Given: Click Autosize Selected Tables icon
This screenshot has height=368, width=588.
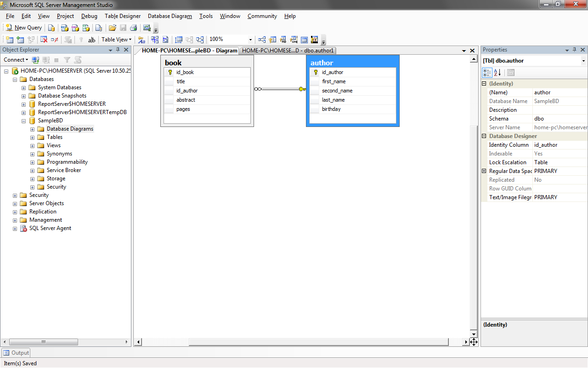Looking at the screenshot, I should pyautogui.click(x=179, y=40).
